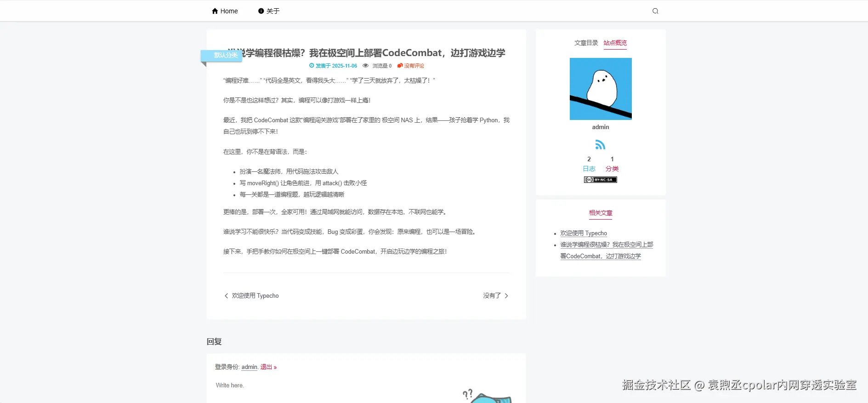The image size is (868, 403).
Task: Click the BY-NC-SA license badge
Action: coord(600,180)
